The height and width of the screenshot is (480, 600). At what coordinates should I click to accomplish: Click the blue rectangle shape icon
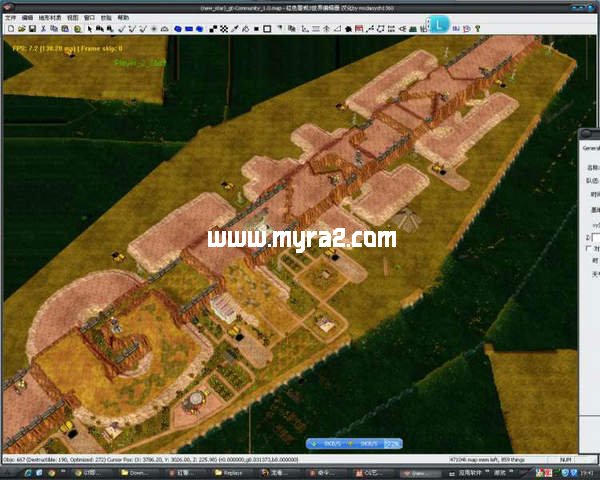189,29
